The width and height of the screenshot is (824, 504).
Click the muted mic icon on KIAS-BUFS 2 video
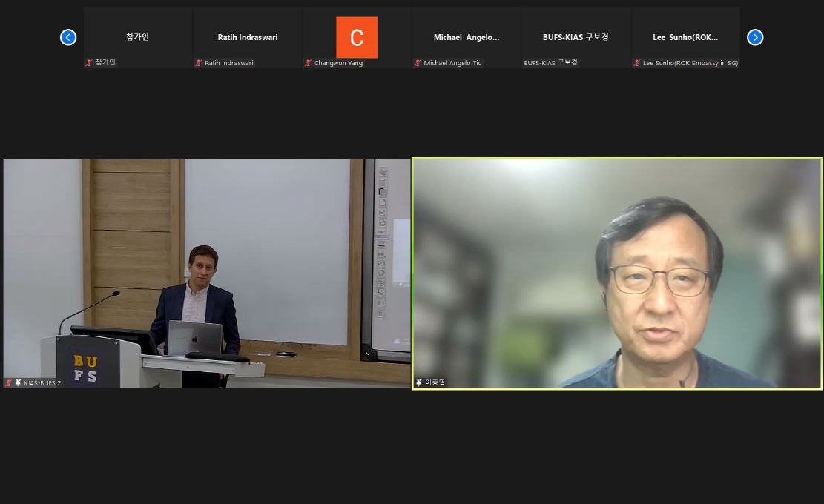(x=9, y=382)
